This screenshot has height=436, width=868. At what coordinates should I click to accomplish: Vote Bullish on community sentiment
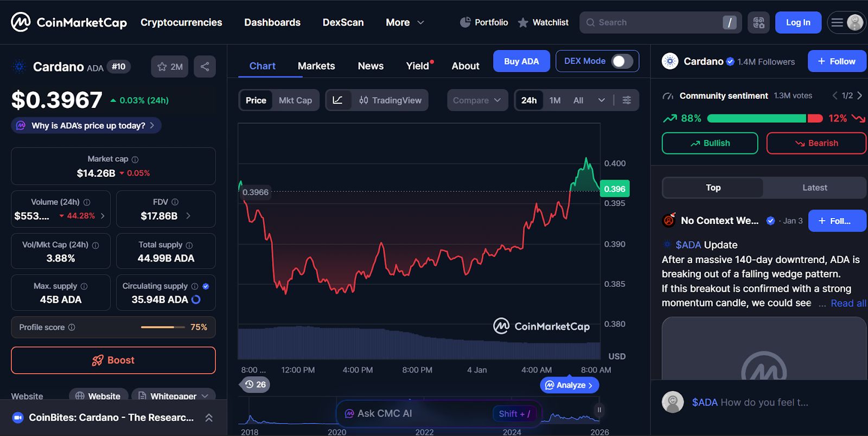tap(710, 143)
